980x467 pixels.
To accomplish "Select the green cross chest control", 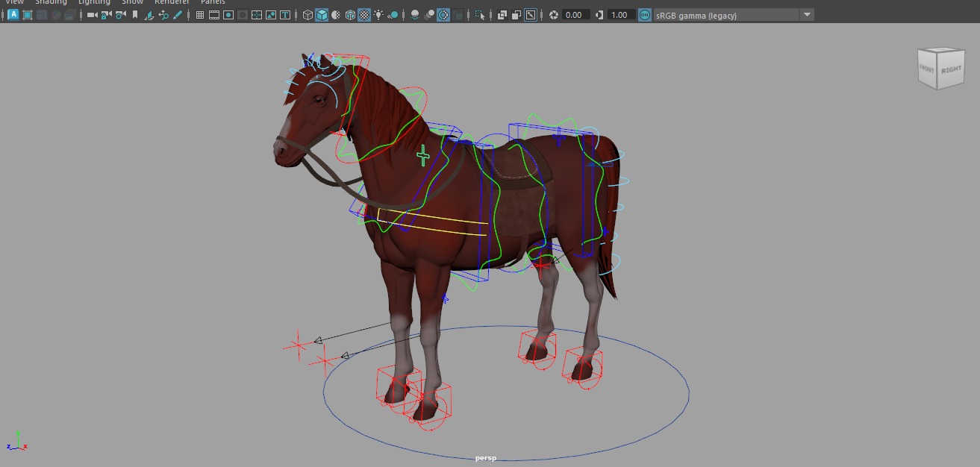I will pyautogui.click(x=423, y=156).
